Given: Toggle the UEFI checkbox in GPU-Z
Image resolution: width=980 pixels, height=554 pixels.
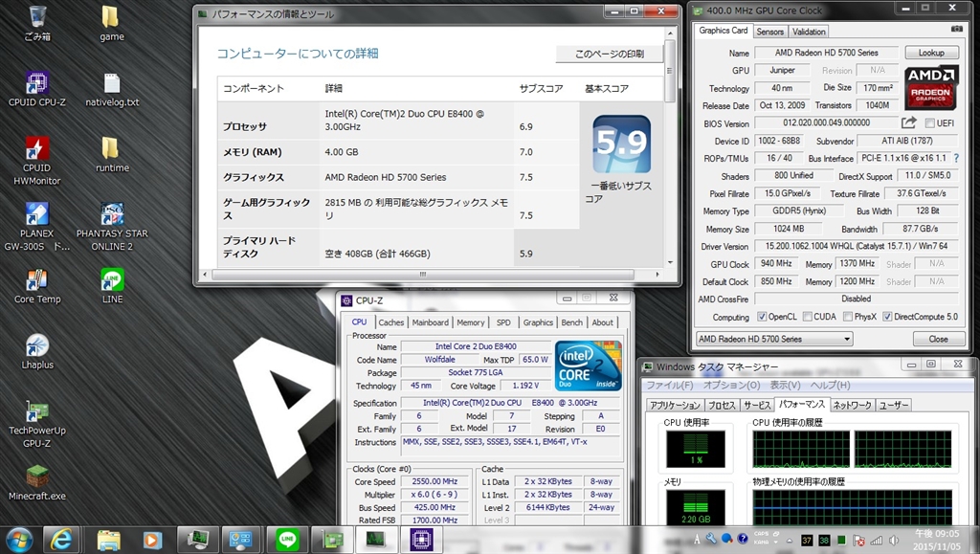Looking at the screenshot, I should coord(930,123).
